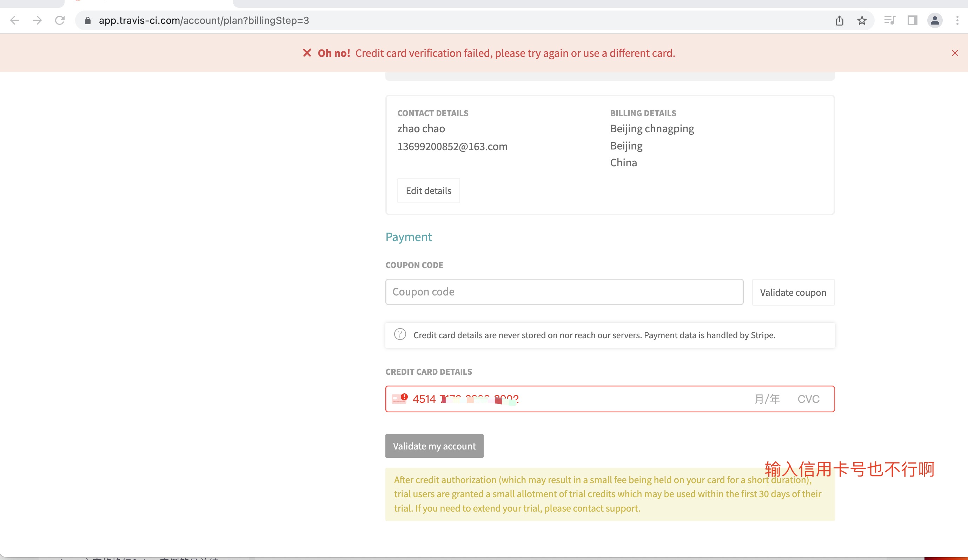
Task: Go back to the previous page in browser
Action: pos(15,20)
